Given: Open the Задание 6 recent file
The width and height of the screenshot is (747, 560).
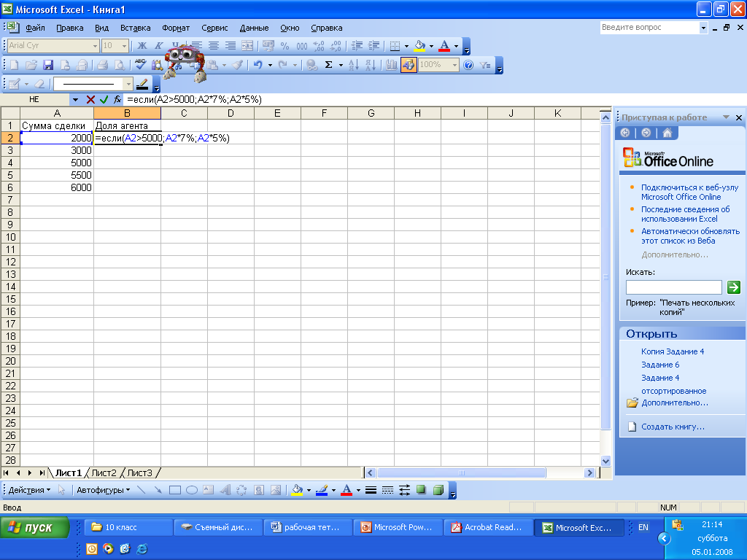Looking at the screenshot, I should coord(659,365).
